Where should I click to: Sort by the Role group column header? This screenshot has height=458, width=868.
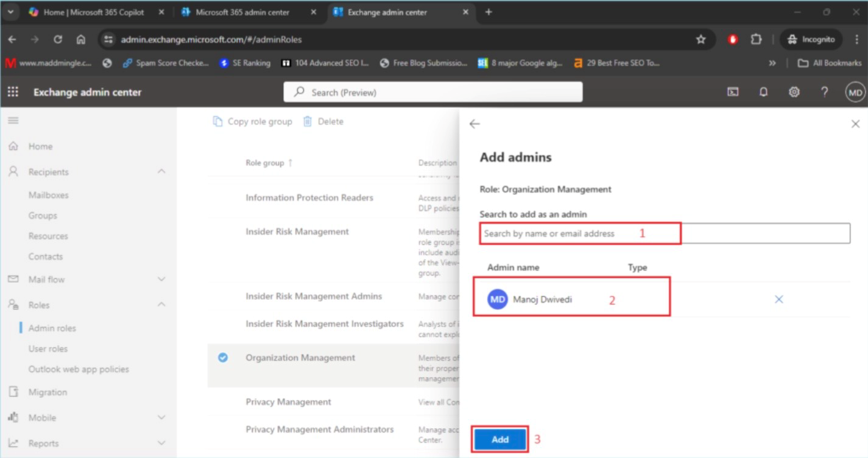pos(269,163)
